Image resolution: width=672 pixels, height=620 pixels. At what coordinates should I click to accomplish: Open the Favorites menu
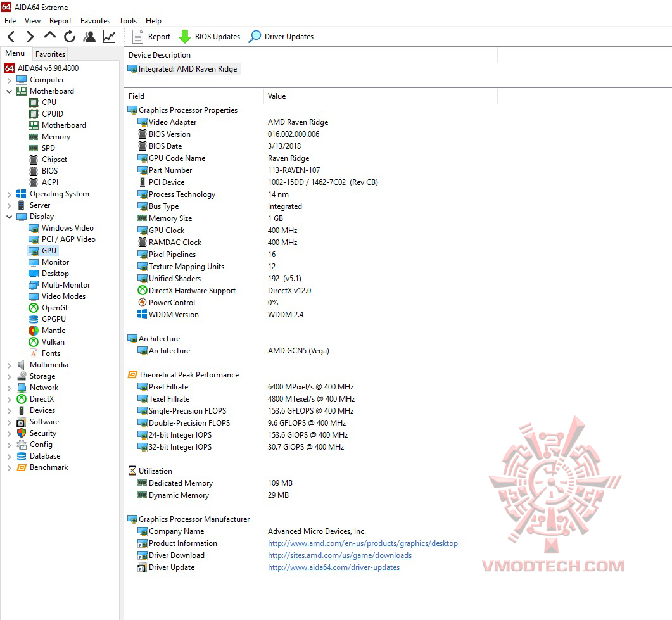(x=95, y=20)
